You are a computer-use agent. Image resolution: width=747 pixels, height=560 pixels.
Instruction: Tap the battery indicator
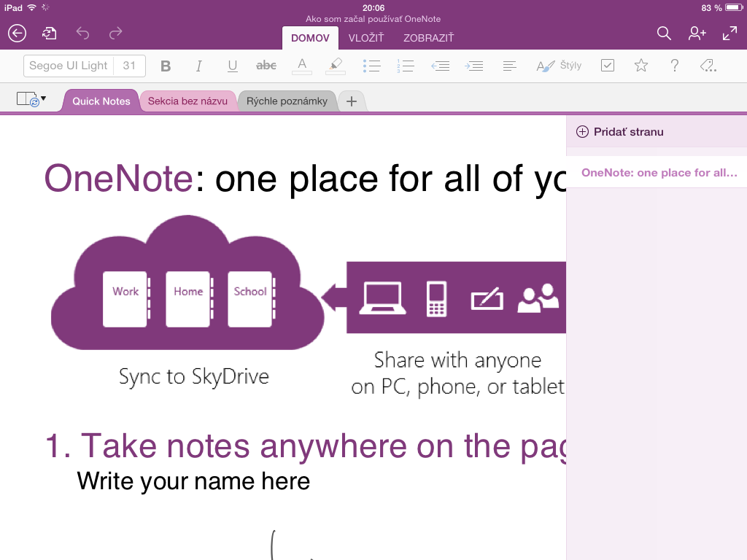click(734, 7)
